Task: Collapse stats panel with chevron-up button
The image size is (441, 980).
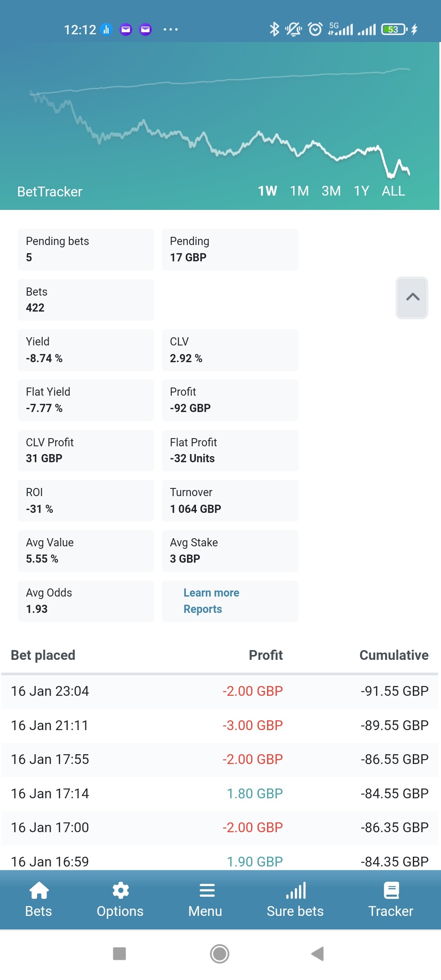Action: pyautogui.click(x=412, y=297)
